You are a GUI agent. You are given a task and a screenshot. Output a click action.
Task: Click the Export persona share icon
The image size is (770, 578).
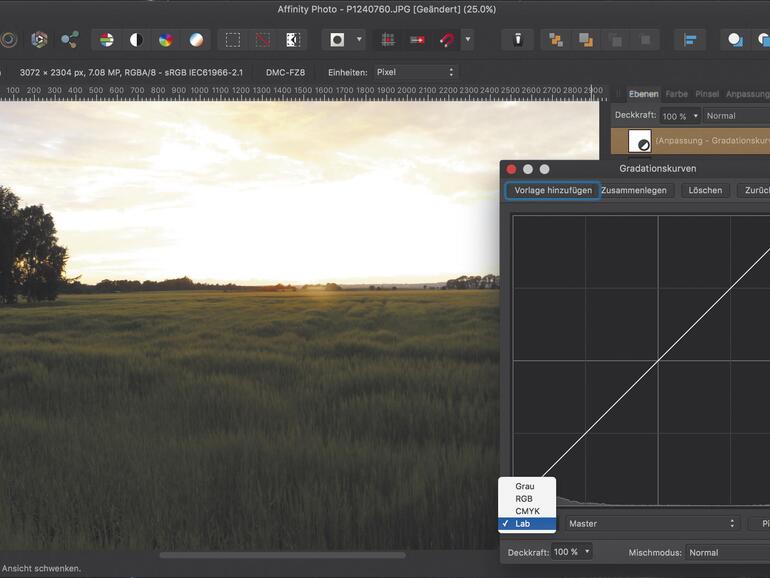click(69, 40)
